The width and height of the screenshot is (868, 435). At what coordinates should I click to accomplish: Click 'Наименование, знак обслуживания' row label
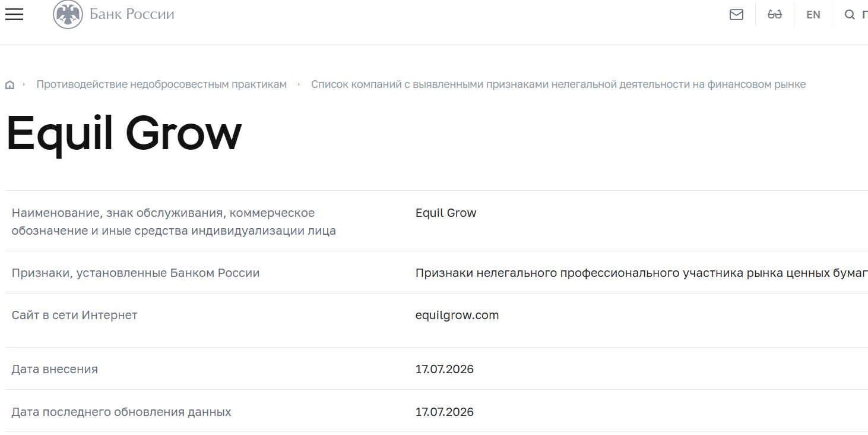174,222
